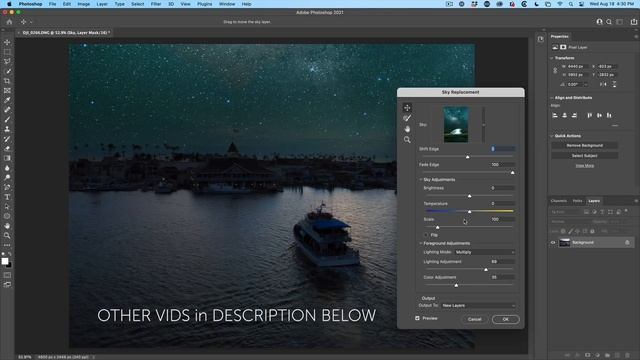Select the Crop tool

7,81
